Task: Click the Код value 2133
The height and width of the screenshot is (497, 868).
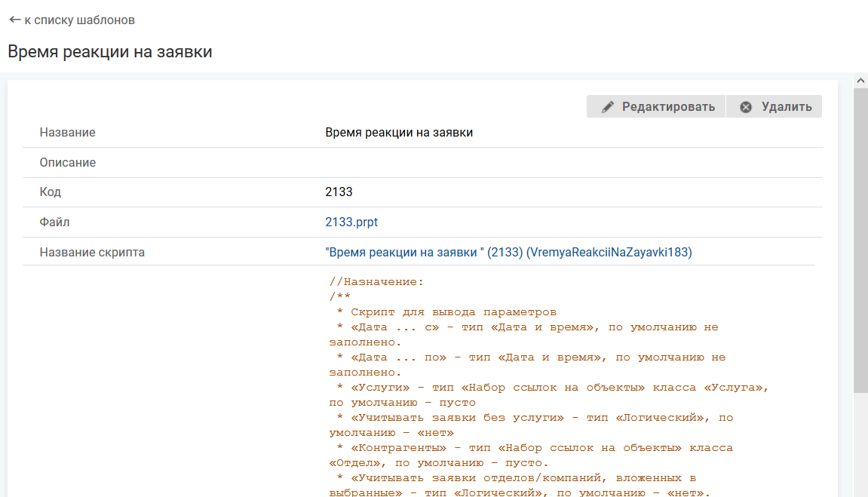Action: click(339, 192)
